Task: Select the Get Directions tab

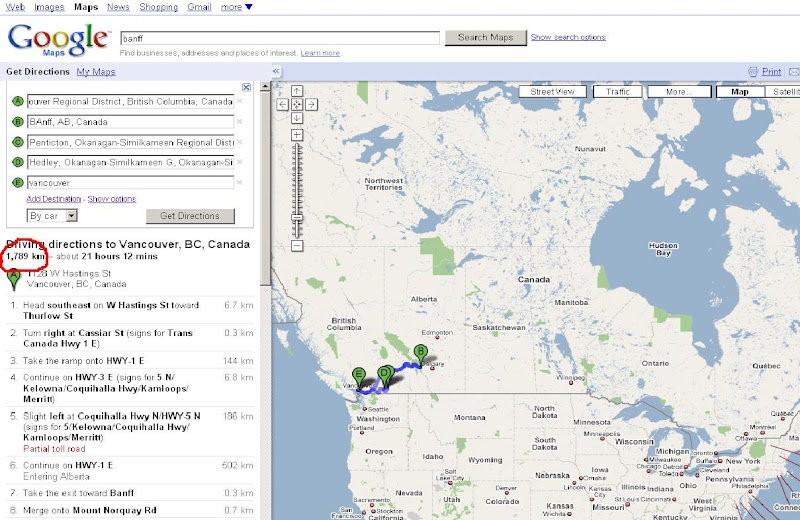Action: point(38,72)
